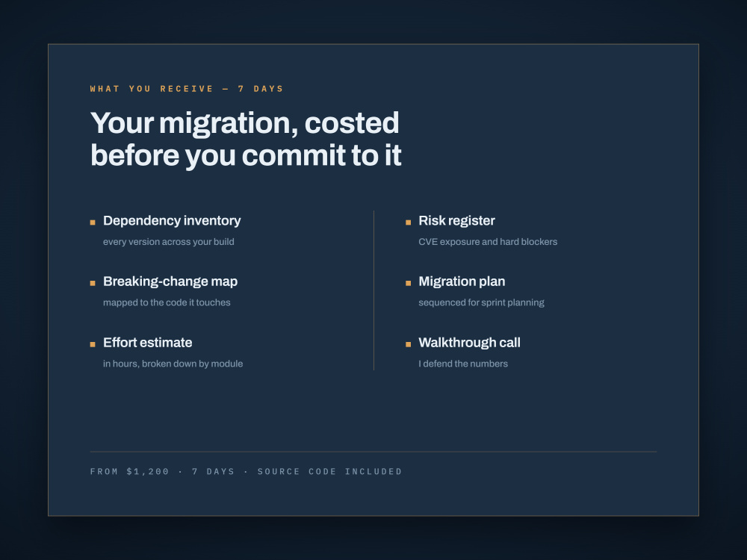
Task: Click the orange bullet beside 'Walkthrough call'
Action: coord(409,344)
